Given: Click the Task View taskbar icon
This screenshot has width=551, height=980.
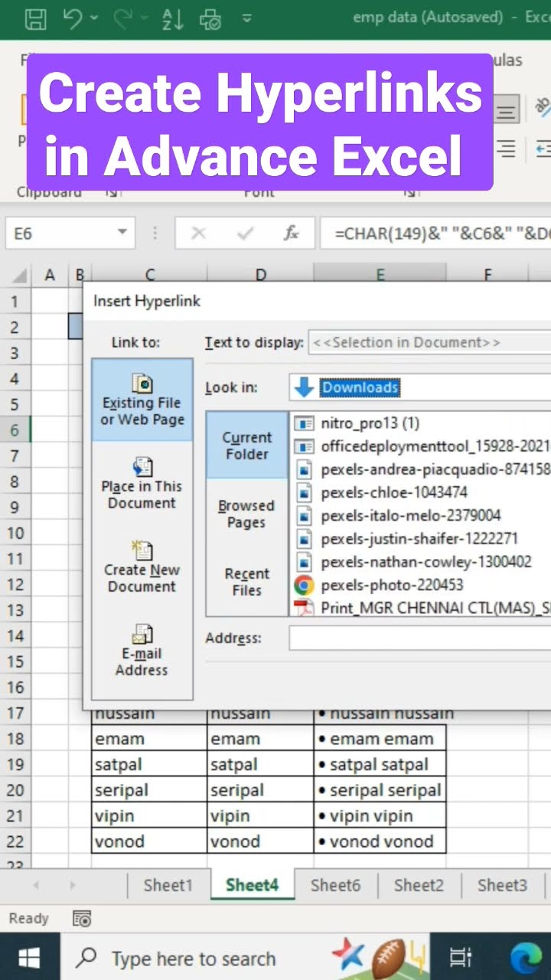Looking at the screenshot, I should 460,957.
